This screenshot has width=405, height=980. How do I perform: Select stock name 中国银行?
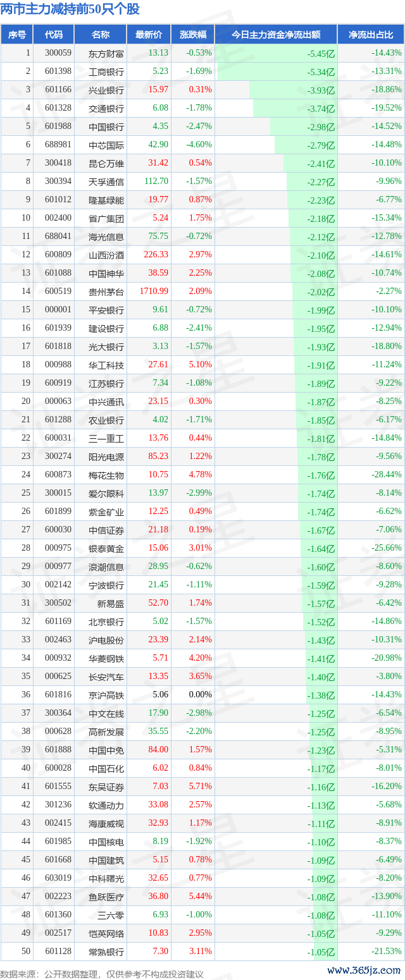point(106,127)
